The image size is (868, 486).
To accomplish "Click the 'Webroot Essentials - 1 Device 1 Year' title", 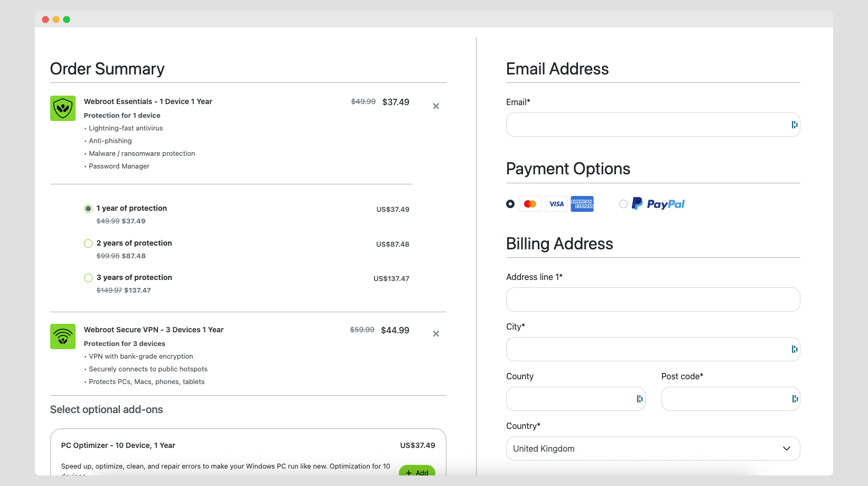I will (x=148, y=101).
